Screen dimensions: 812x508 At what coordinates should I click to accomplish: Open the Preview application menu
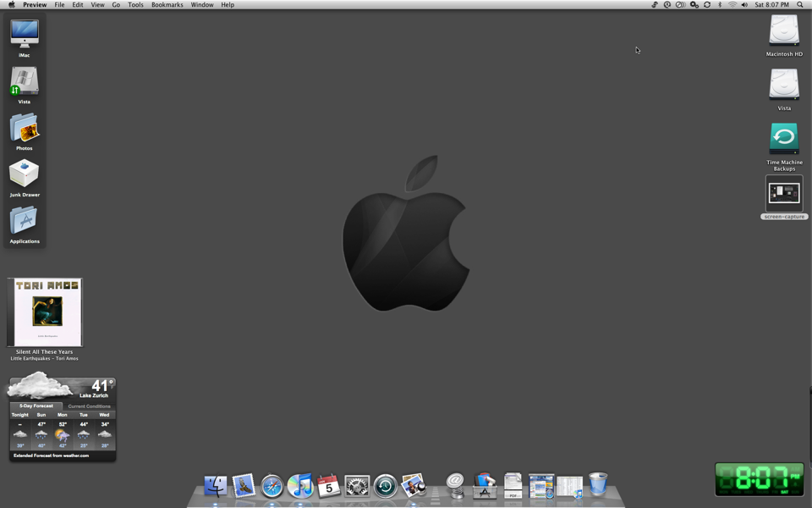click(x=35, y=5)
